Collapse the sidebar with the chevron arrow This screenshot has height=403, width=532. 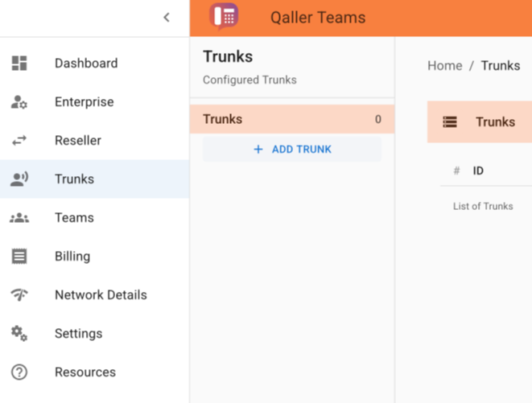(x=167, y=18)
